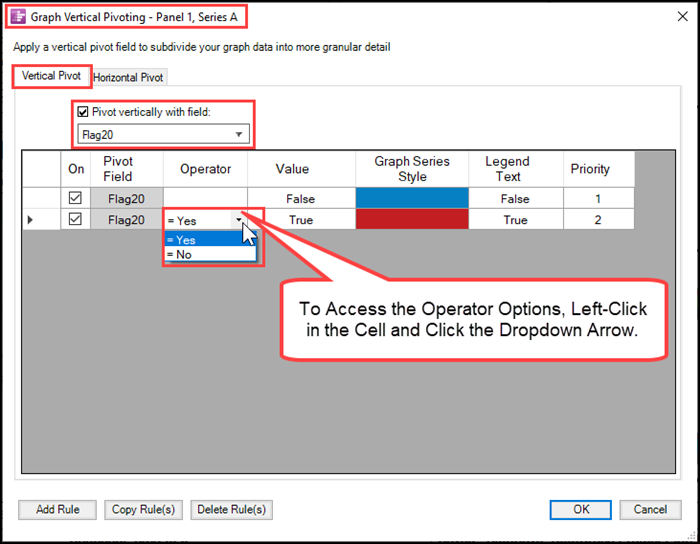700x544 pixels.
Task: Close the Graph Vertical Pivoting dialog
Action: point(682,17)
